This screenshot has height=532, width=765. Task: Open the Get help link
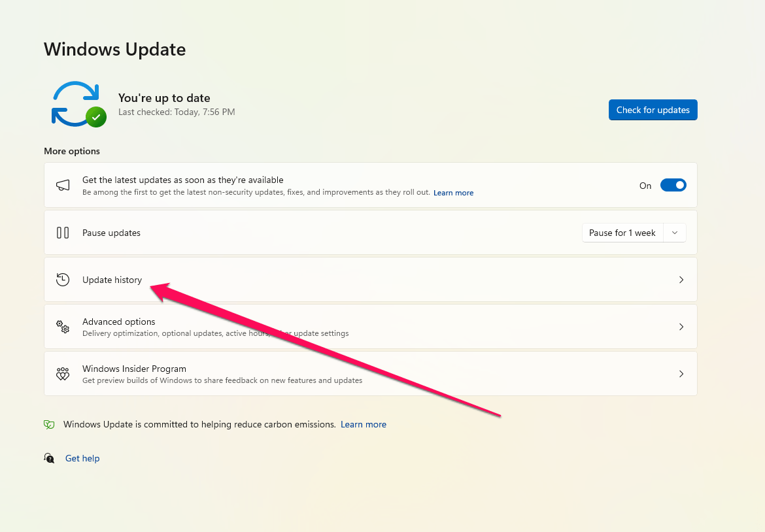[x=82, y=458]
